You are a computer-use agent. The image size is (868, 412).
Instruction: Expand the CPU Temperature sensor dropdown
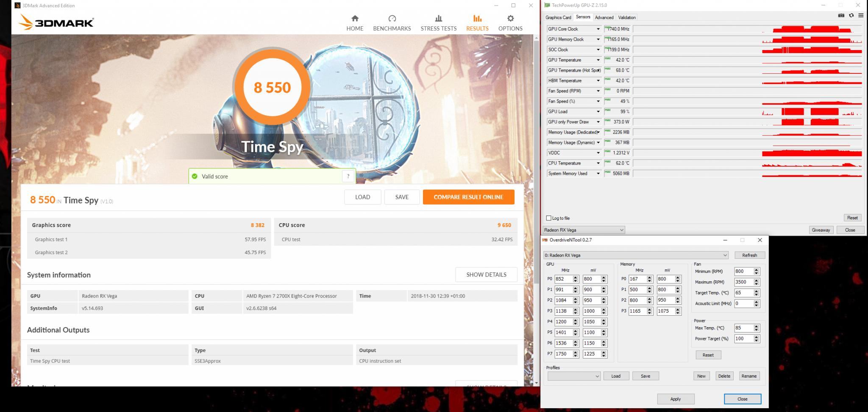pyautogui.click(x=598, y=163)
